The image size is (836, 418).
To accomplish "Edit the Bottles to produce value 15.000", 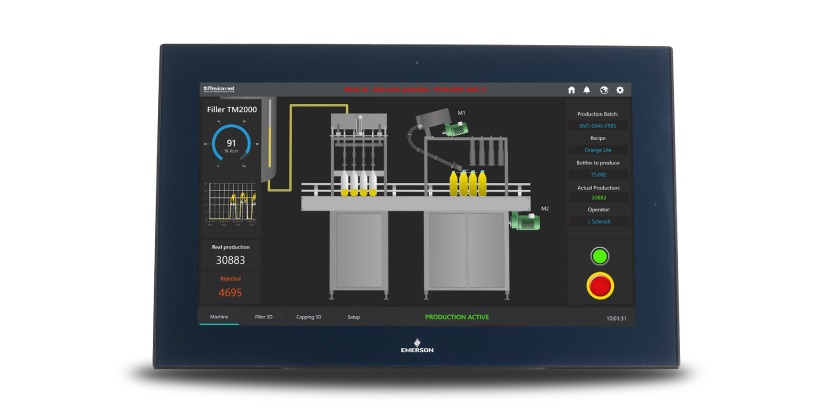I will (x=597, y=174).
